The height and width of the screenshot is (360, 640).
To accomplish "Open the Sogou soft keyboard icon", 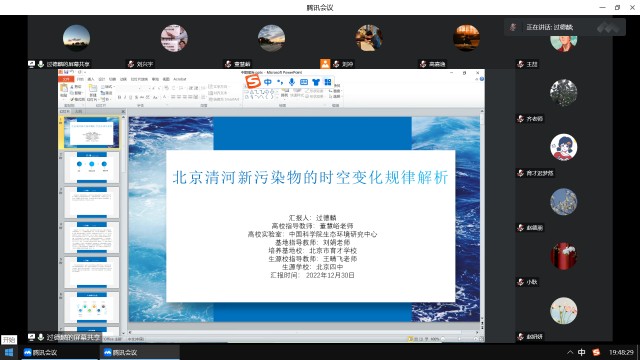I will [x=304, y=82].
